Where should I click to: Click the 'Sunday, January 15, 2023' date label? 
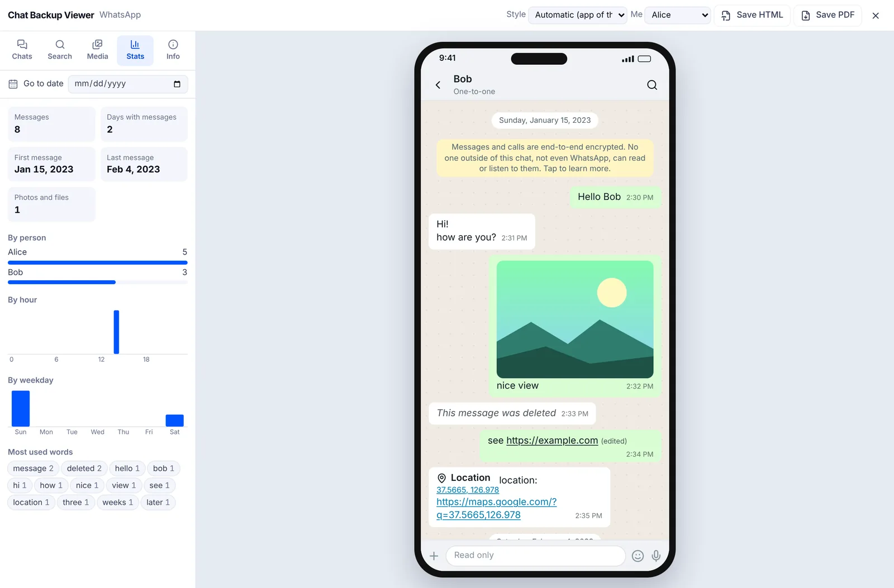point(545,121)
